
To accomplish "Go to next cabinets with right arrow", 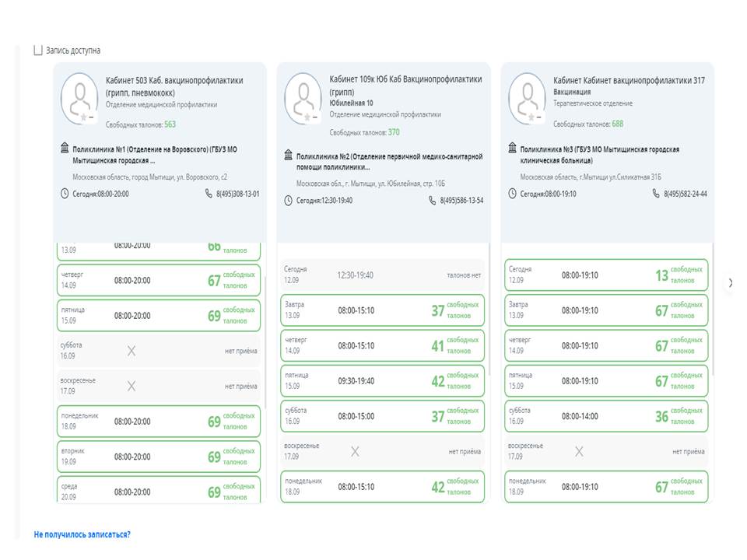I will tap(730, 283).
